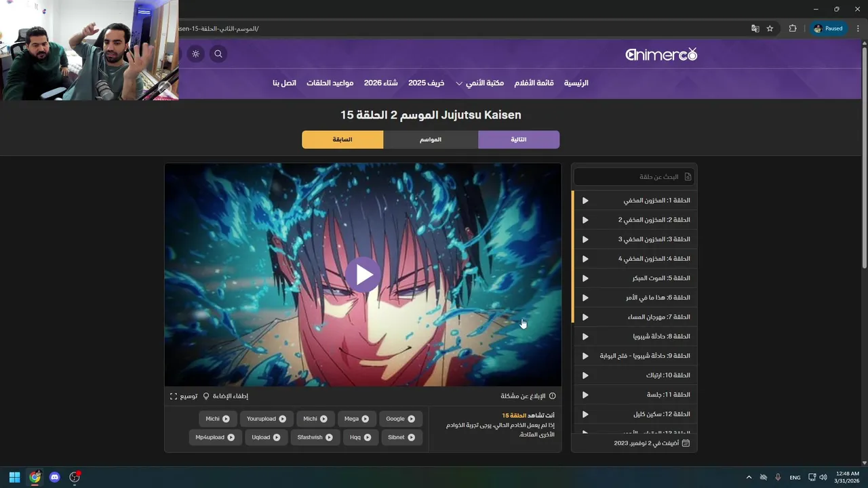This screenshot has height=488, width=868.
Task: Open the مكتبة الأنمي menu item
Action: point(485,83)
